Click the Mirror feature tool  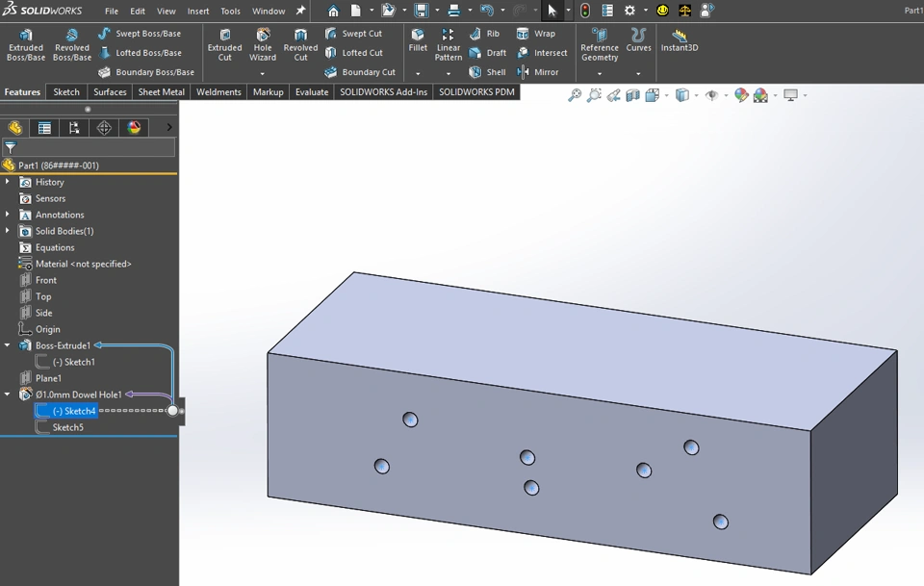(x=537, y=72)
